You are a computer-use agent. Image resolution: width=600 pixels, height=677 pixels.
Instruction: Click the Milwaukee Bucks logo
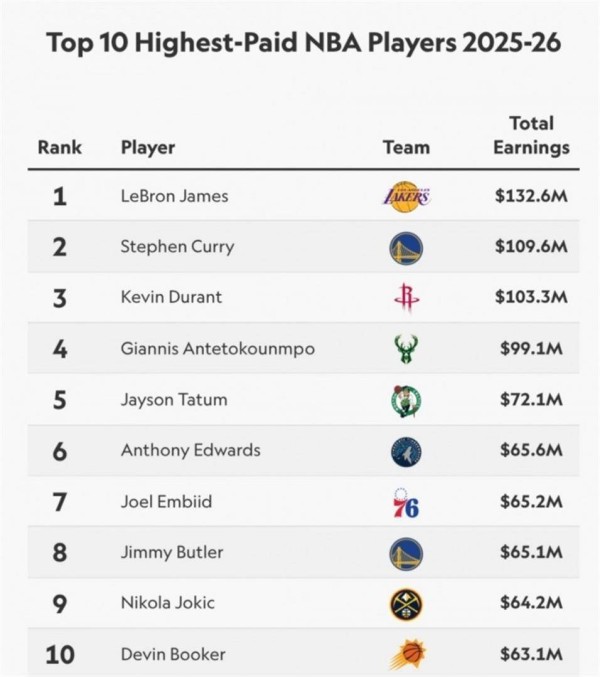[406, 349]
